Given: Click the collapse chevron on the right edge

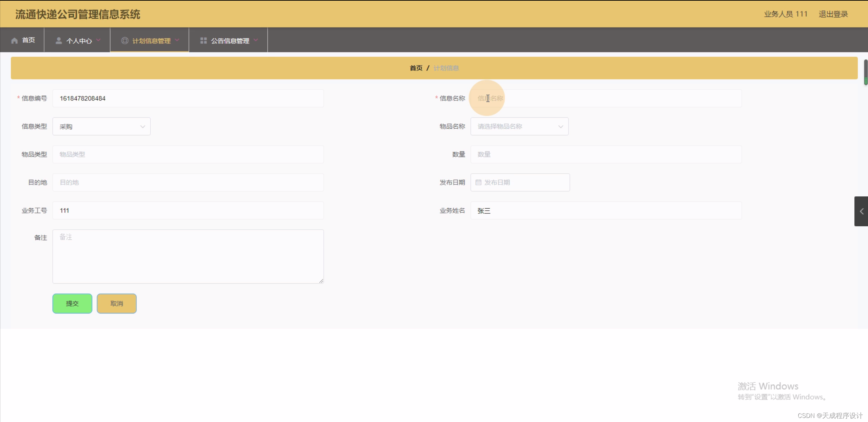Looking at the screenshot, I should [x=862, y=211].
